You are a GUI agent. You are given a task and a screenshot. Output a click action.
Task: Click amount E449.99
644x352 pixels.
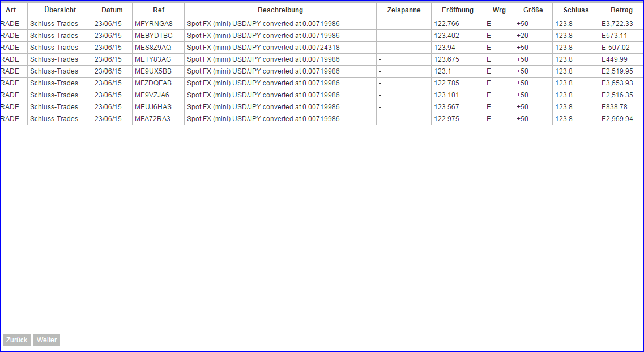pos(615,59)
